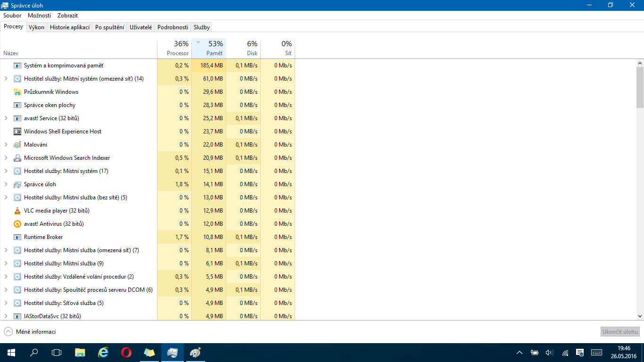The image size is (644, 362).
Task: Open the Možnosti menu
Action: click(40, 16)
